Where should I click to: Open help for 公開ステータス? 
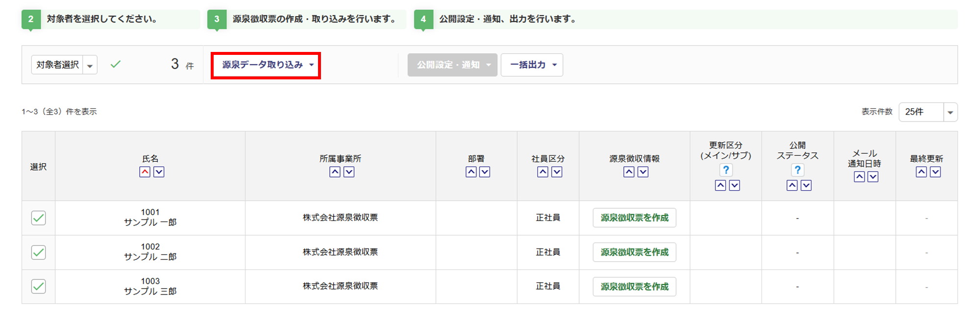pyautogui.click(x=798, y=170)
